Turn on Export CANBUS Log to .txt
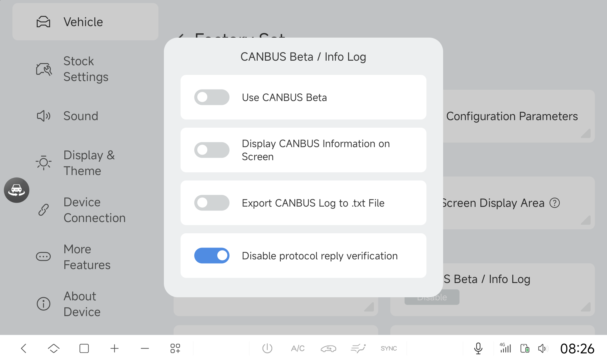Image resolution: width=607 pixels, height=364 pixels. coord(212,203)
